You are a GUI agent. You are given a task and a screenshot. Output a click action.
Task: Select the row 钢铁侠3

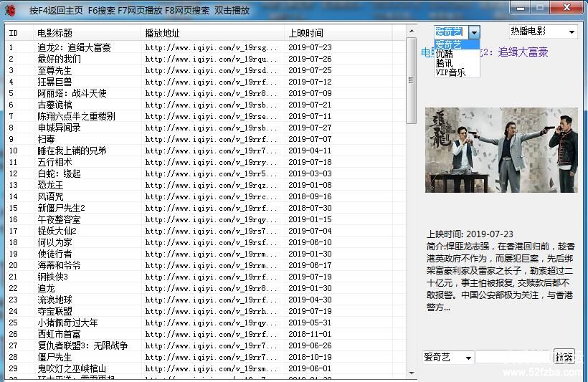pos(206,277)
